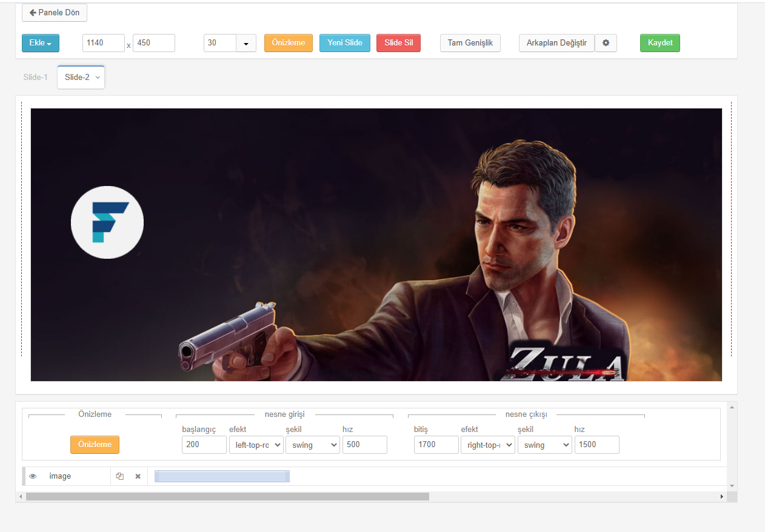Click the exit hız field showing 1500
This screenshot has height=532, width=765.
597,444
